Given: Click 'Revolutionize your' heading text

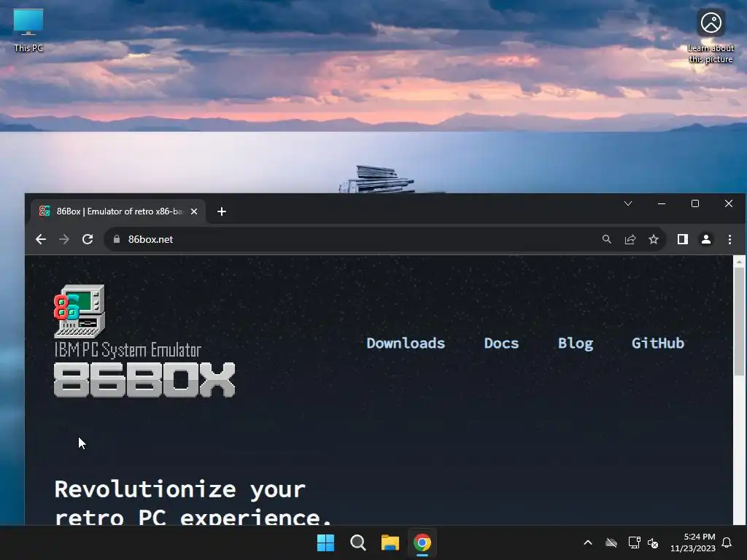Looking at the screenshot, I should [x=180, y=489].
